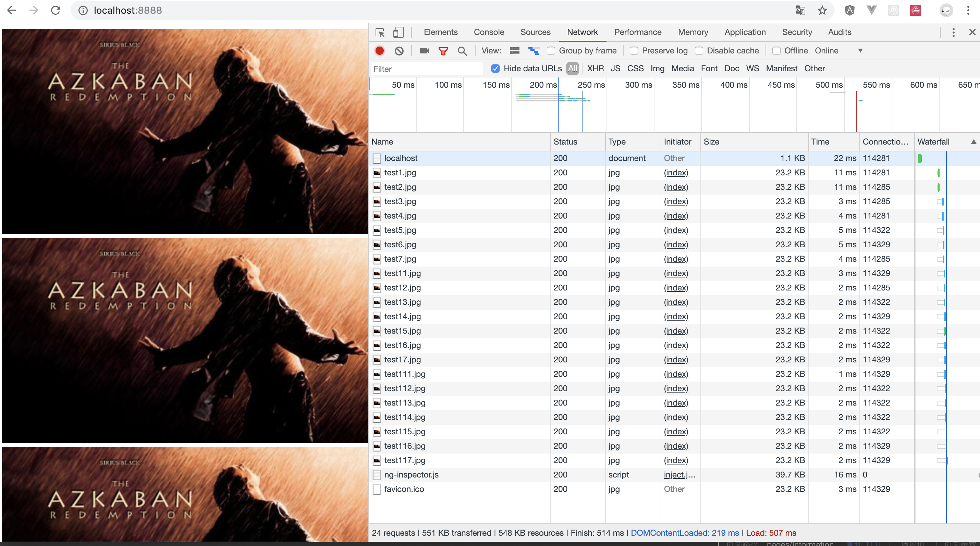Toggle the red filter funnel icon
The height and width of the screenshot is (546, 980).
(x=443, y=51)
